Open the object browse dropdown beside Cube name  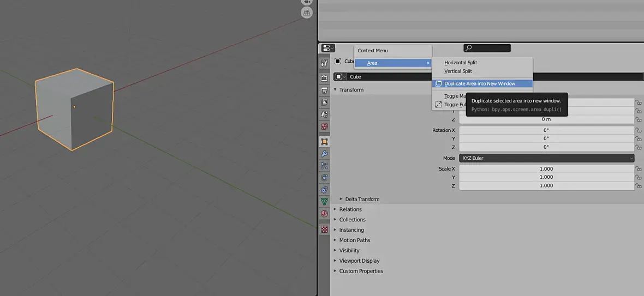[341, 77]
